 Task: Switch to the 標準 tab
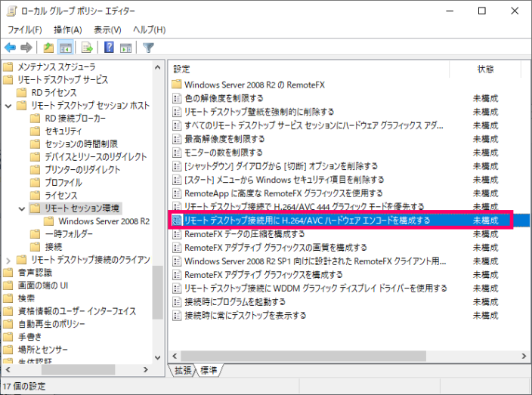pos(209,370)
